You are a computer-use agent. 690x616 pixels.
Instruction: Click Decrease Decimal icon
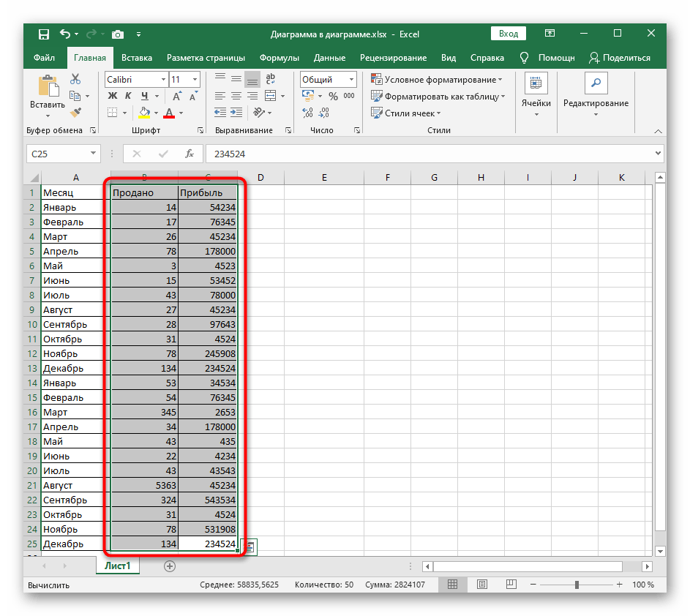point(324,113)
